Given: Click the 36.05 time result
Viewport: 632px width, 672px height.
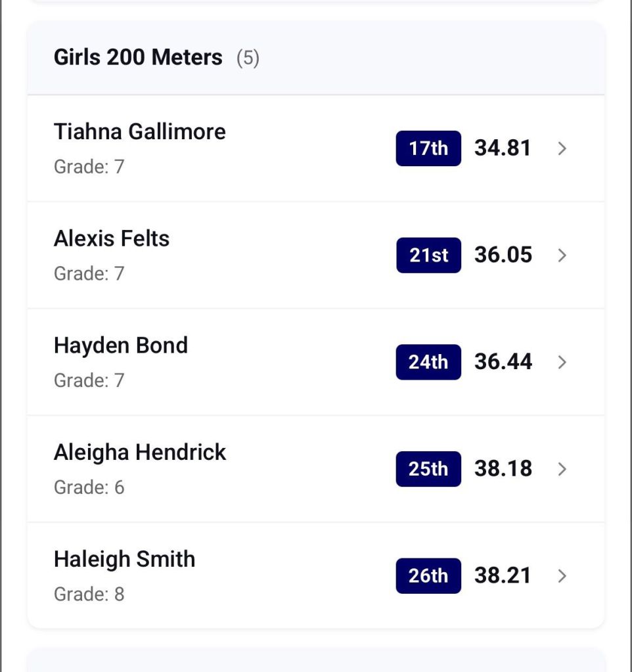Looking at the screenshot, I should [x=503, y=256].
